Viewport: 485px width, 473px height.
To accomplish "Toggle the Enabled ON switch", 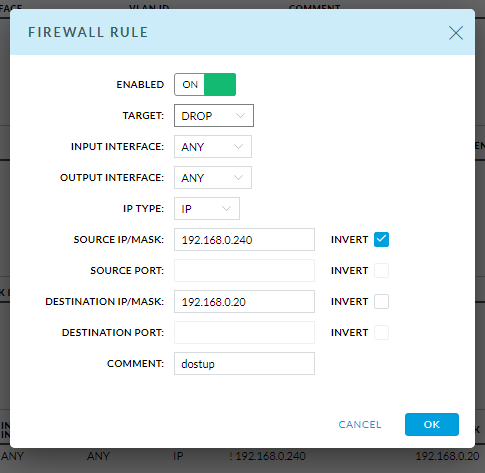I will click(205, 84).
